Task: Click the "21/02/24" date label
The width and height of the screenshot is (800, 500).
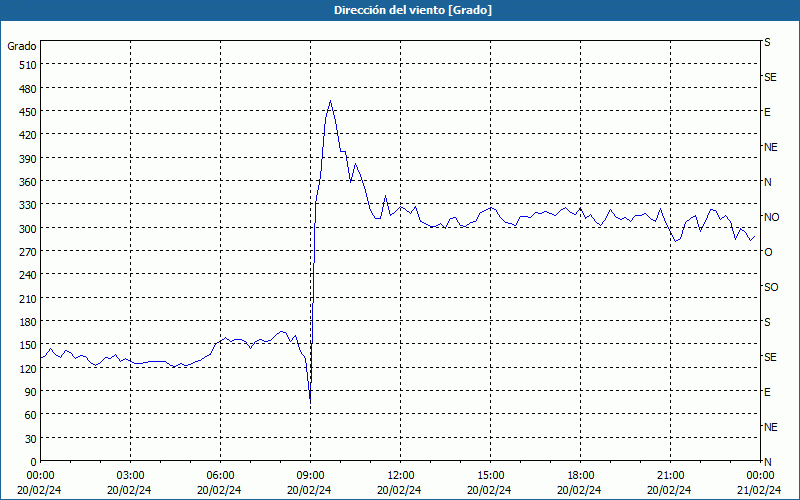Action: coord(759,490)
